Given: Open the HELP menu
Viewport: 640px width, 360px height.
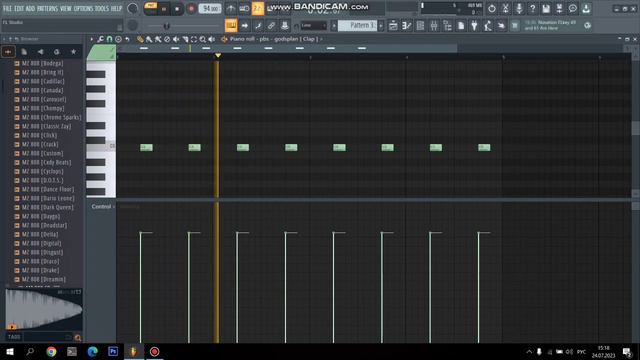Looking at the screenshot, I should coord(116,9).
